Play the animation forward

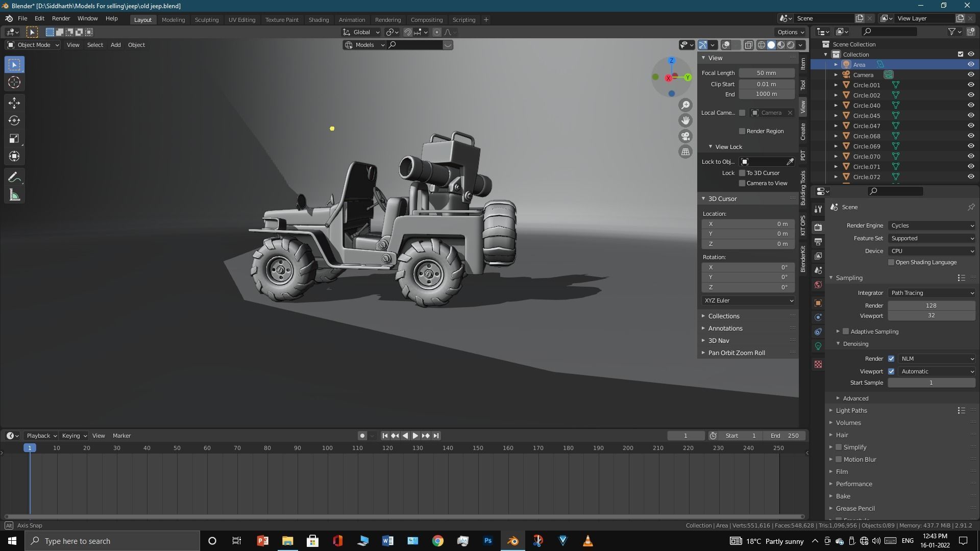click(415, 436)
